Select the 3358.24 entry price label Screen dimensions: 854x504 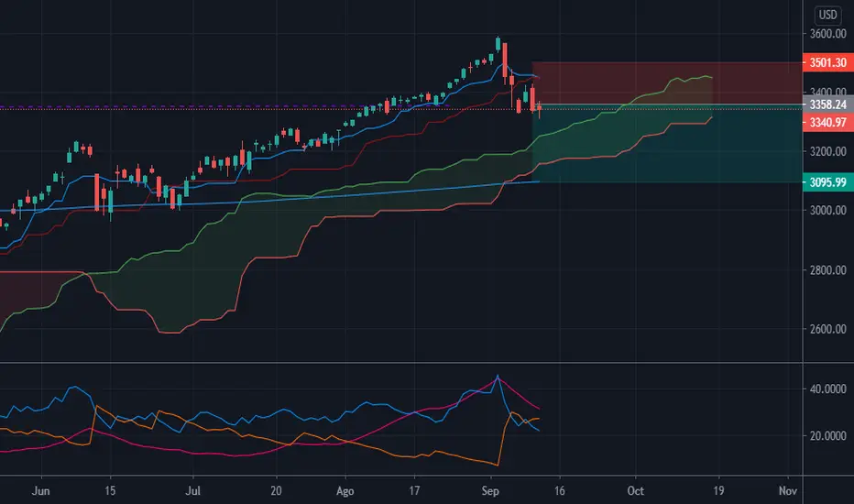(827, 104)
